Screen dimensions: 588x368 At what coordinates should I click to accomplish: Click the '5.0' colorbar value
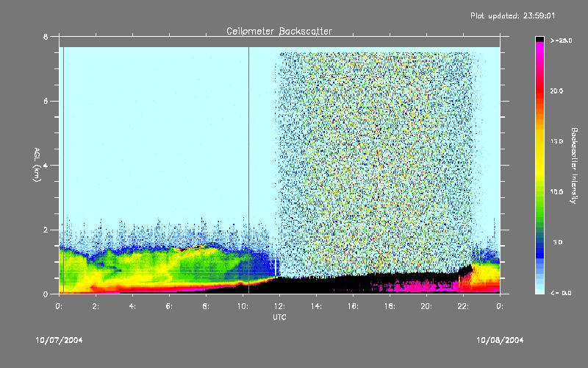(x=558, y=242)
